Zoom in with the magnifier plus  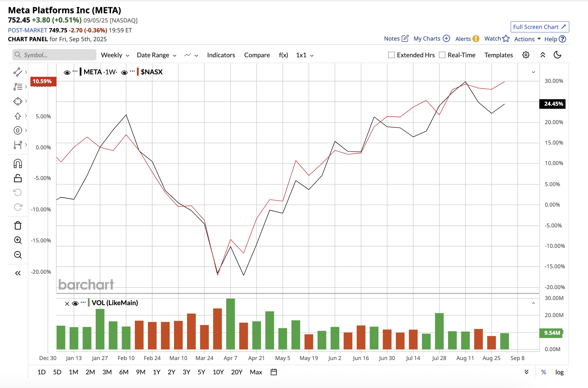point(18,240)
